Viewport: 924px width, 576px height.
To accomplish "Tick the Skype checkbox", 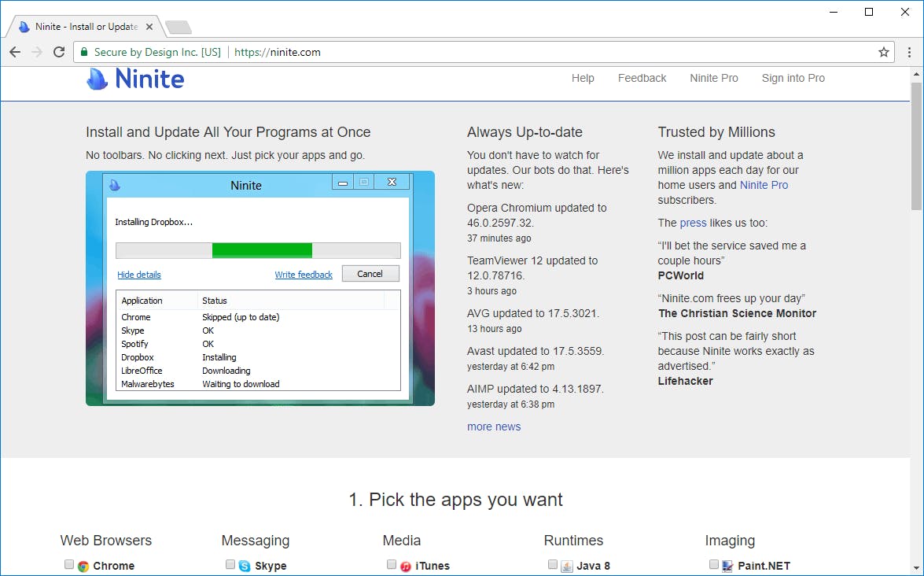I will (x=230, y=564).
